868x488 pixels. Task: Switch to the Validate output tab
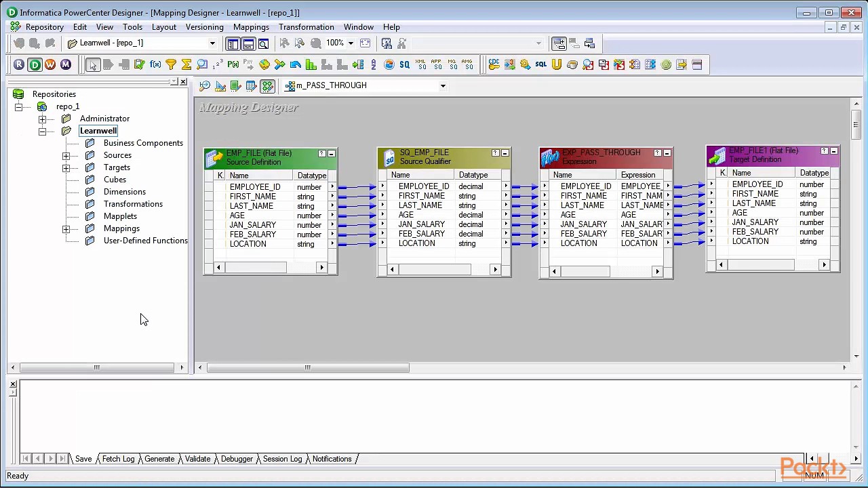tap(198, 459)
